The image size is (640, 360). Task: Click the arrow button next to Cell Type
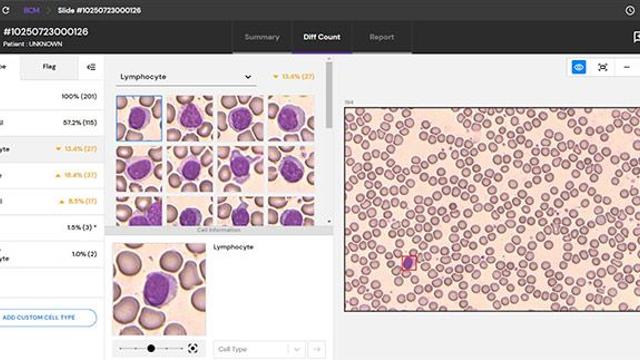point(317,349)
